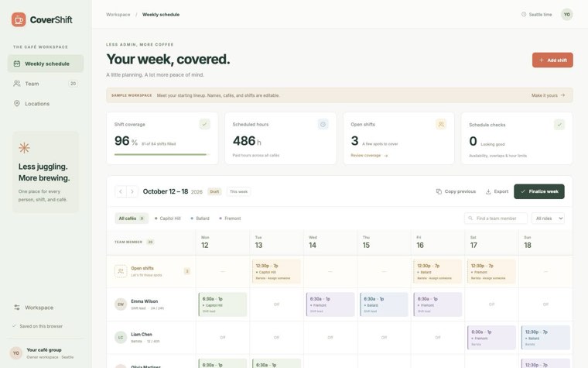Click Emma Wilson's Tuesday Off cell
The width and height of the screenshot is (588, 368).
[x=276, y=304]
